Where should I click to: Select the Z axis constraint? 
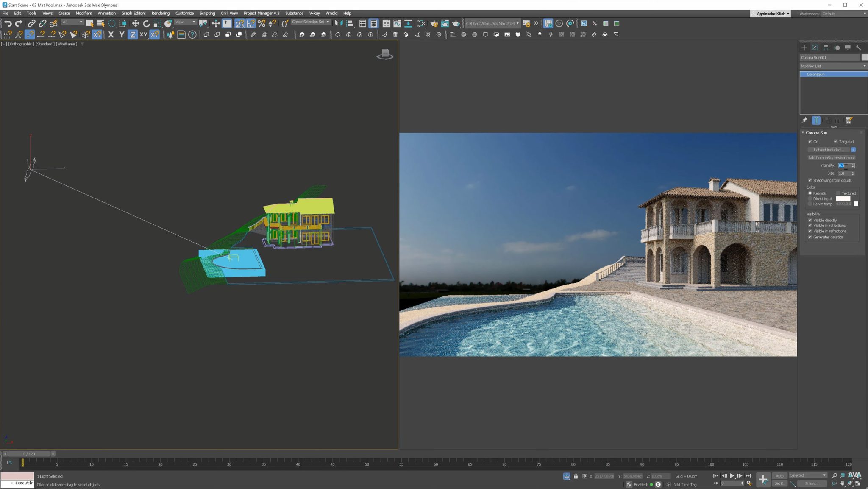coord(132,35)
